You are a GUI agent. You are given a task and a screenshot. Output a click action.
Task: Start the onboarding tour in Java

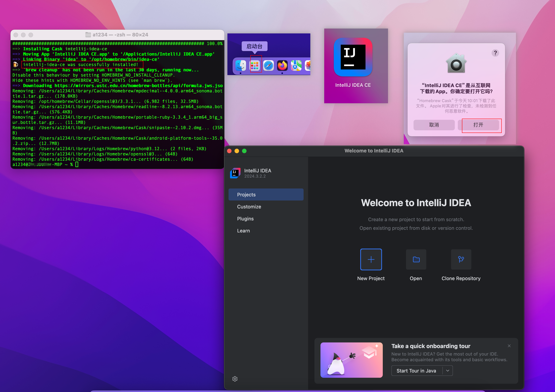[x=416, y=370]
